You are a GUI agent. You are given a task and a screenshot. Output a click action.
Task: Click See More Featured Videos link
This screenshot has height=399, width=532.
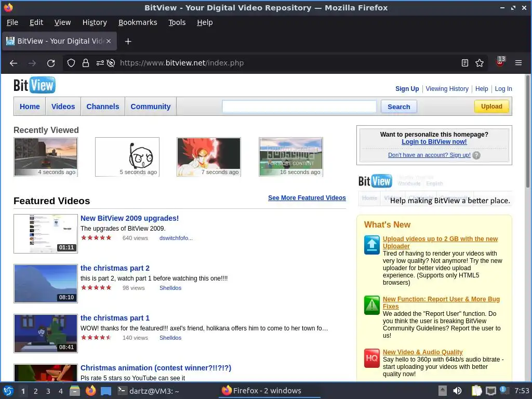[x=307, y=198]
